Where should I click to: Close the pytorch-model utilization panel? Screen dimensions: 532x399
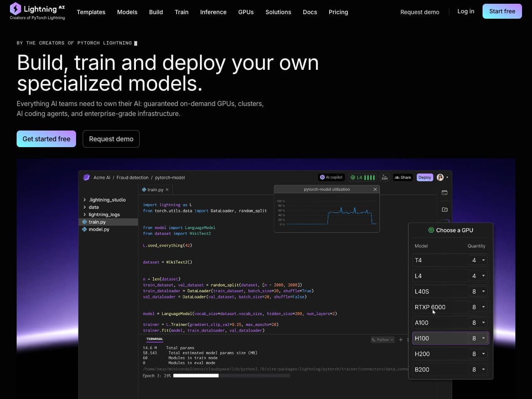point(375,190)
